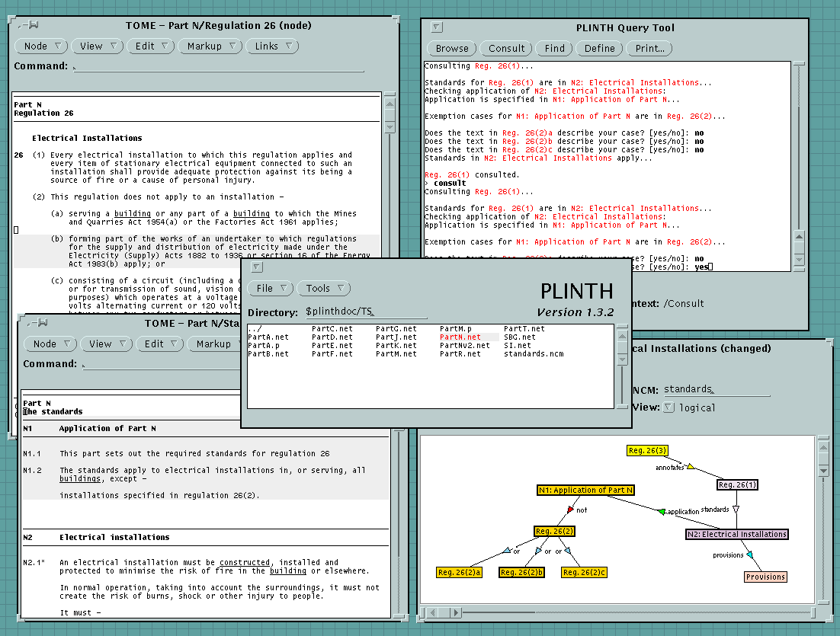Select the Reg. 26(3) graph node

click(x=647, y=451)
